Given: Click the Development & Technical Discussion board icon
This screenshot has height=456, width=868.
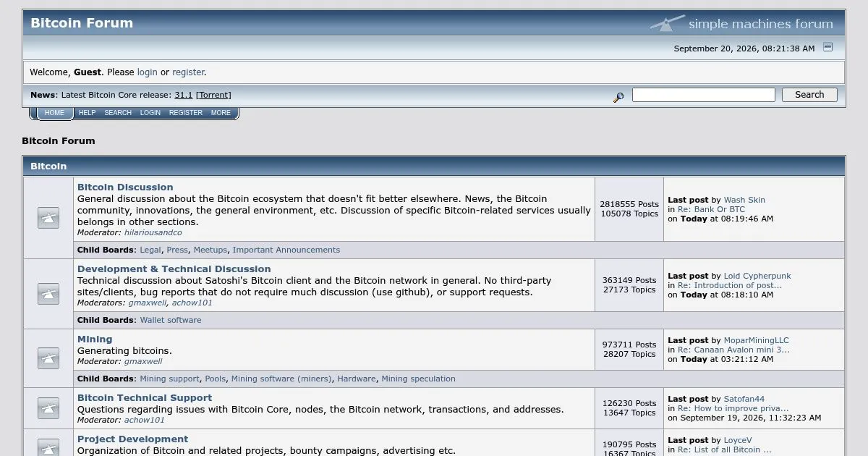Looking at the screenshot, I should point(48,293).
